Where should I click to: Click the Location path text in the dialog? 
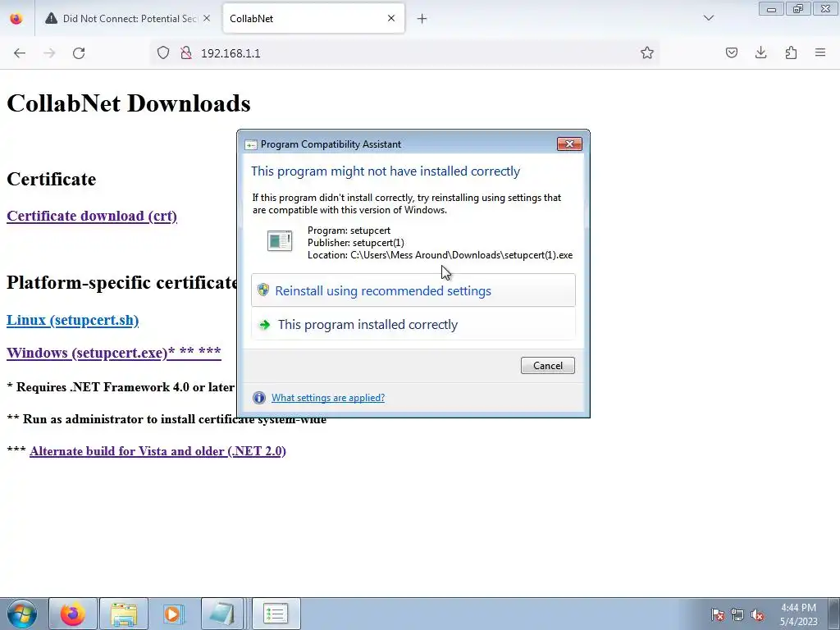click(440, 255)
